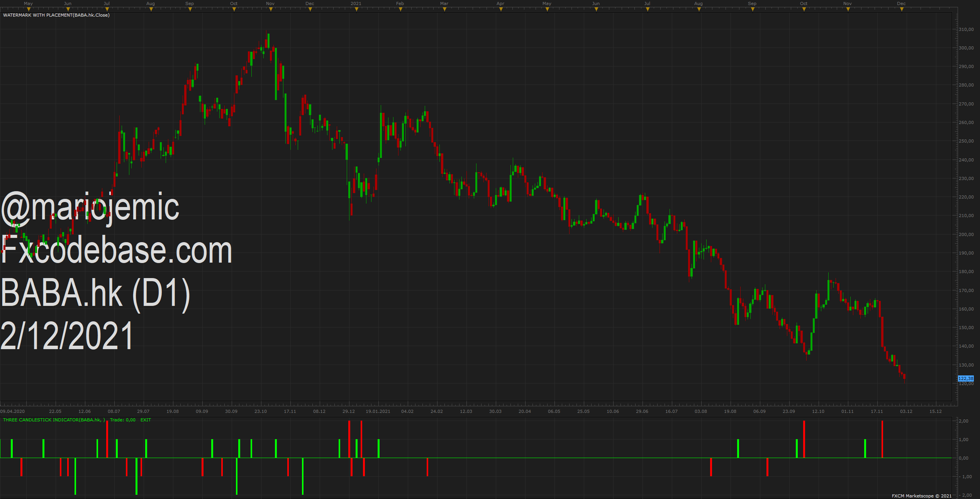
Task: Click the 03.08 date axis label
Action: tap(701, 411)
